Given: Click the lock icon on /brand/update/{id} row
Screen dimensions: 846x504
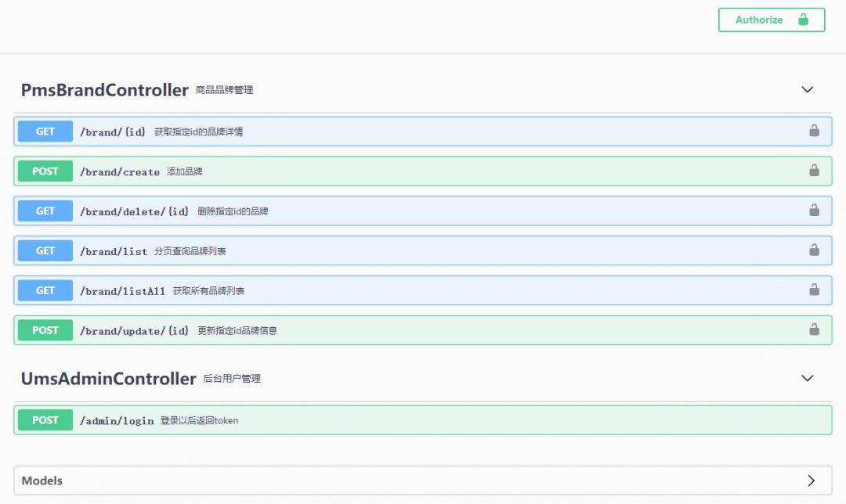Looking at the screenshot, I should [x=814, y=329].
